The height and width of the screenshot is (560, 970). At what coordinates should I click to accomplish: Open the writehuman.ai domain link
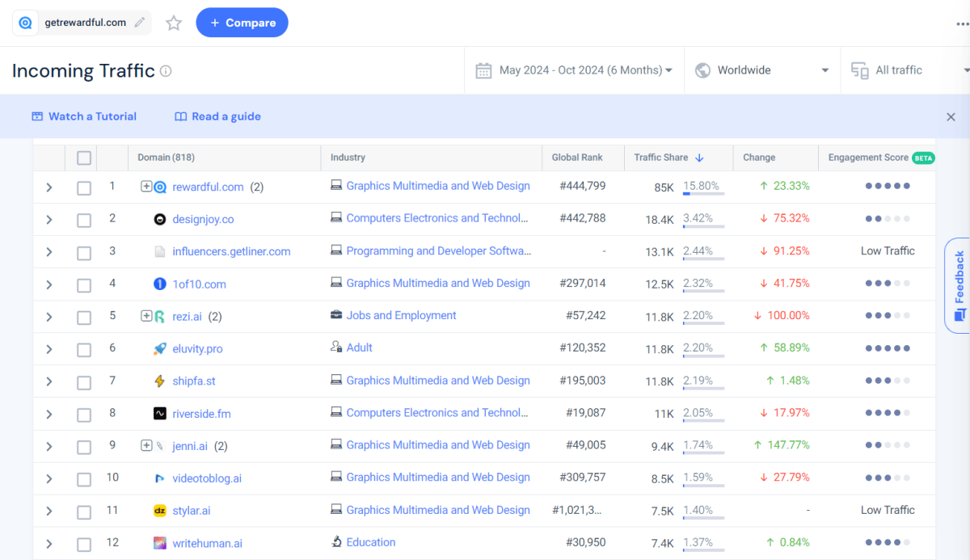pos(208,543)
